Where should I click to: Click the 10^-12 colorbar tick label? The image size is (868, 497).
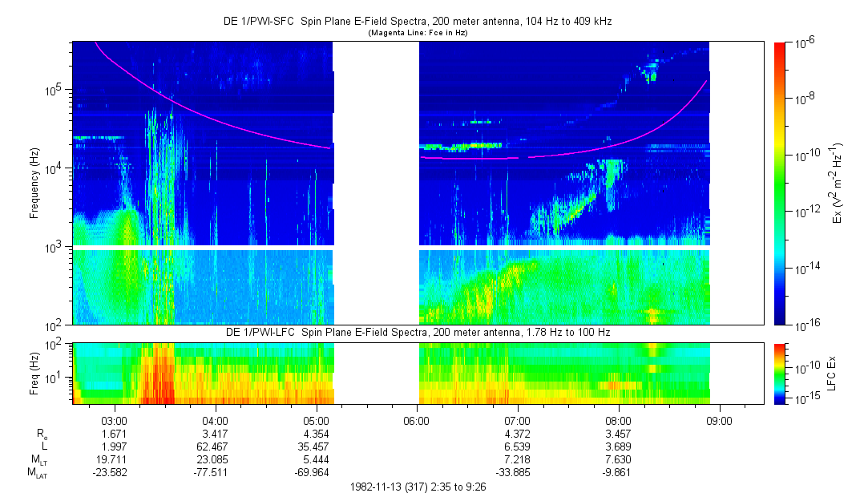805,211
